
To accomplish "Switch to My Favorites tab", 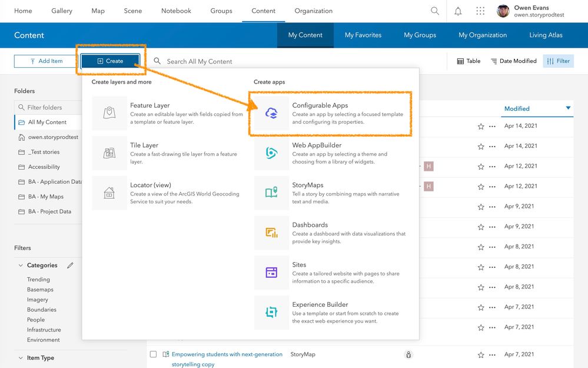I will coord(363,35).
